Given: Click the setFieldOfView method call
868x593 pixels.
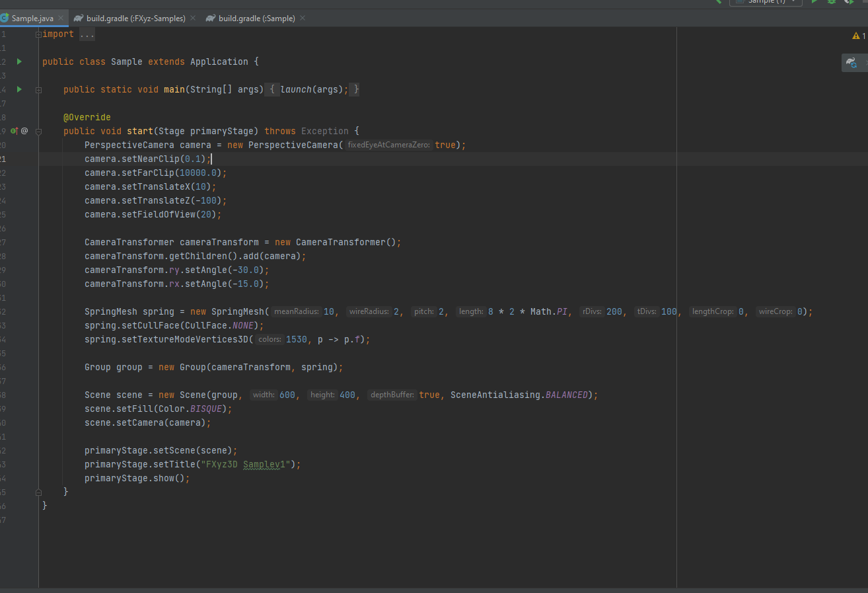Looking at the screenshot, I should tap(159, 214).
